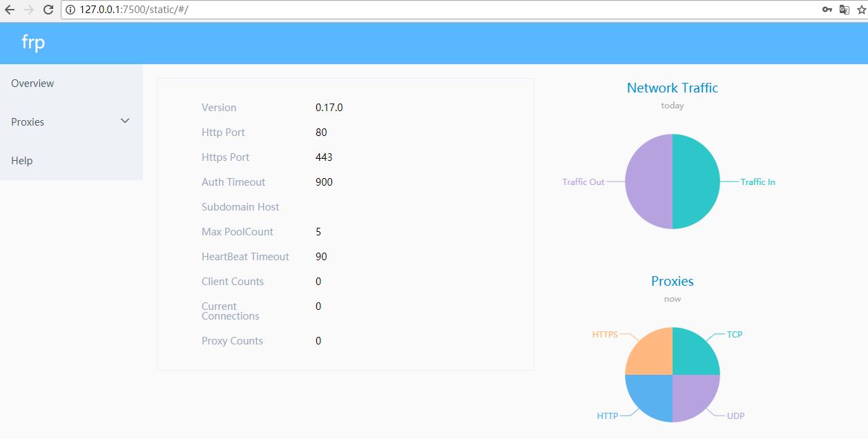Image resolution: width=868 pixels, height=439 pixels.
Task: Open the Overview menu item
Action: tap(71, 84)
